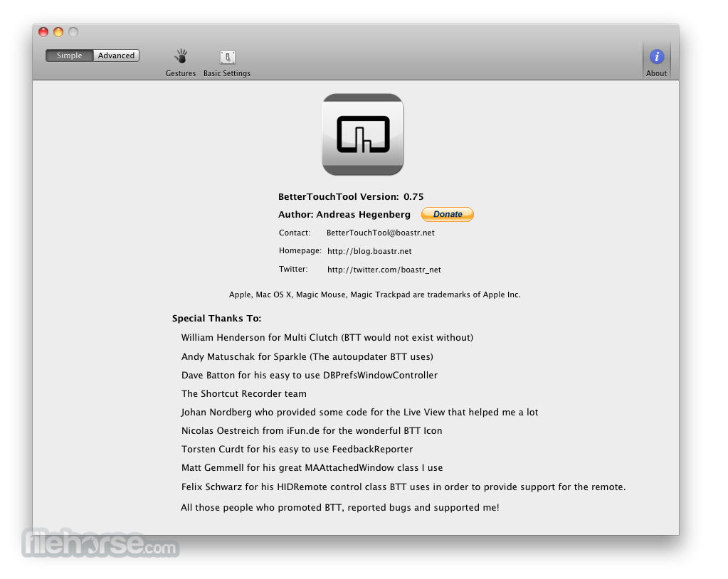Click the Dave Batton DBPrefsWindowController line
The image size is (728, 579).
point(310,376)
